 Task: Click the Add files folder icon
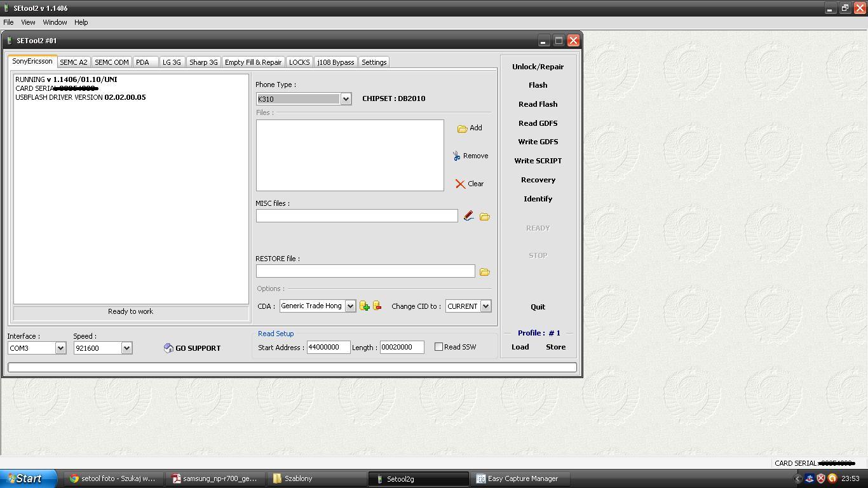tap(463, 128)
